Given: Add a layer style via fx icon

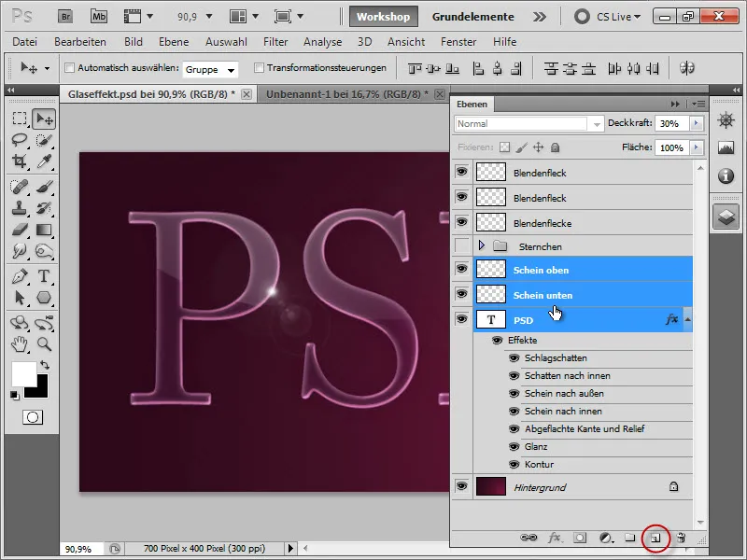Looking at the screenshot, I should [x=554, y=538].
